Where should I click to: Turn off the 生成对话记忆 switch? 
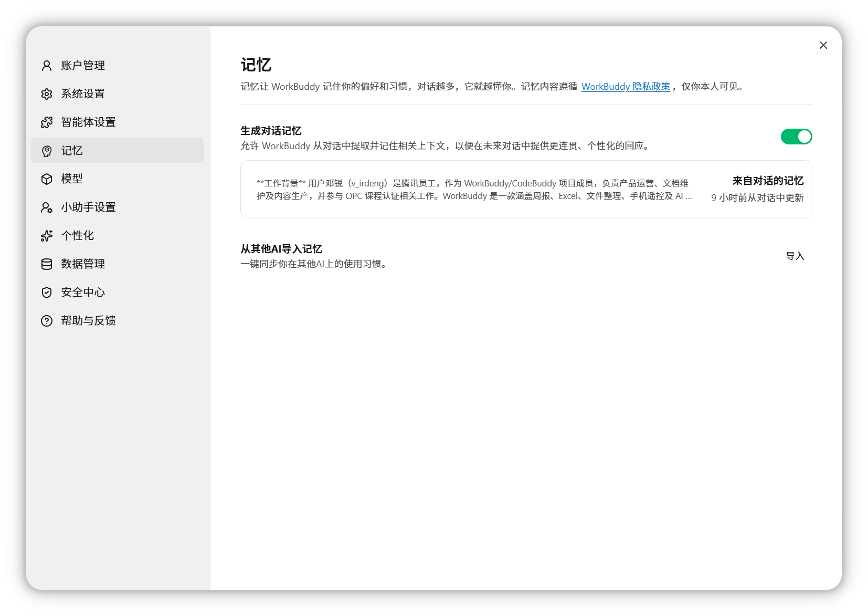[796, 137]
